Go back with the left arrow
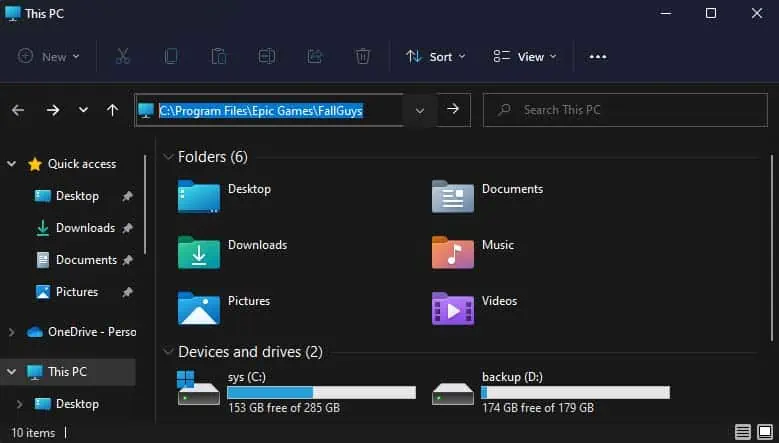The width and height of the screenshot is (779, 443). click(18, 110)
